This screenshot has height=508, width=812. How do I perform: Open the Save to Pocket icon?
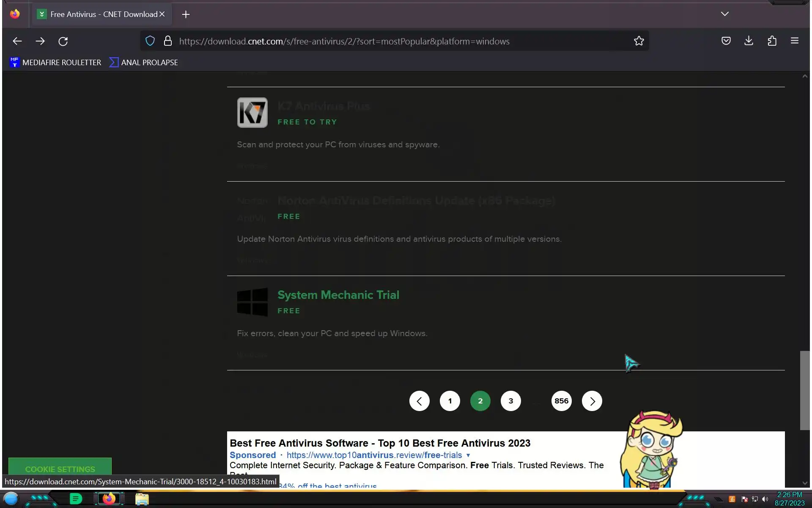pyautogui.click(x=726, y=41)
